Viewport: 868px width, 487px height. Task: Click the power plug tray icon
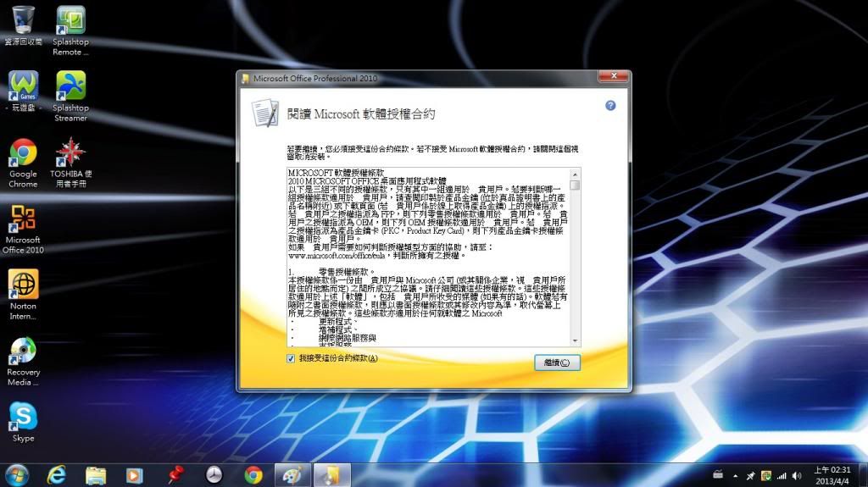click(x=751, y=475)
